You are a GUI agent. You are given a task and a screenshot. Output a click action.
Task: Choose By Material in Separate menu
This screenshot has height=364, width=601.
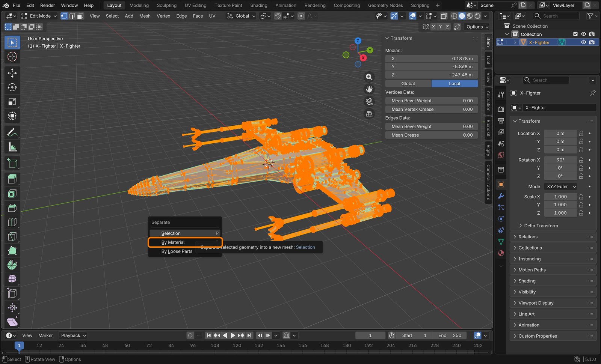click(x=185, y=242)
